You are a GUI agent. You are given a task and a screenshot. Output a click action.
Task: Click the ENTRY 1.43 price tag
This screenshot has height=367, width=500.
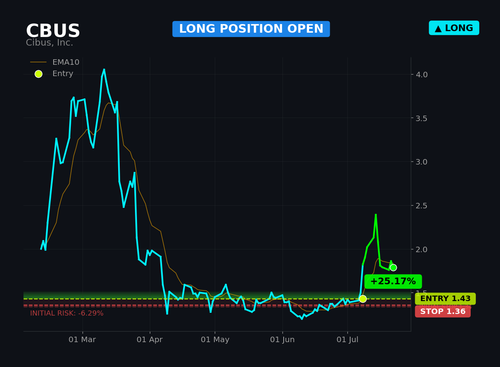445,299
